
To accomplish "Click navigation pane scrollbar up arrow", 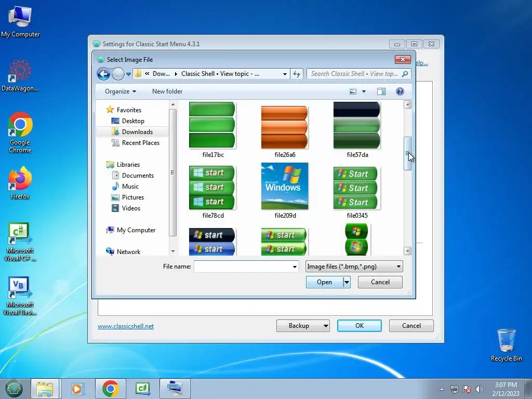I will pos(173,104).
